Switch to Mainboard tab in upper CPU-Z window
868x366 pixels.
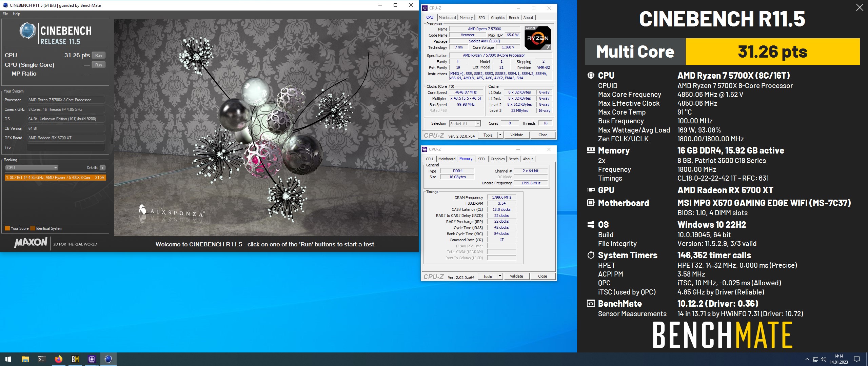(x=447, y=18)
